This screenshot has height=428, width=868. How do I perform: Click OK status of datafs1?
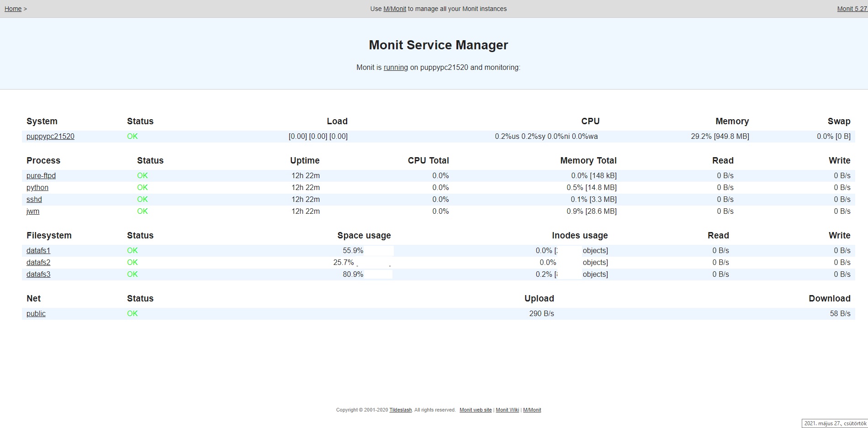[132, 250]
